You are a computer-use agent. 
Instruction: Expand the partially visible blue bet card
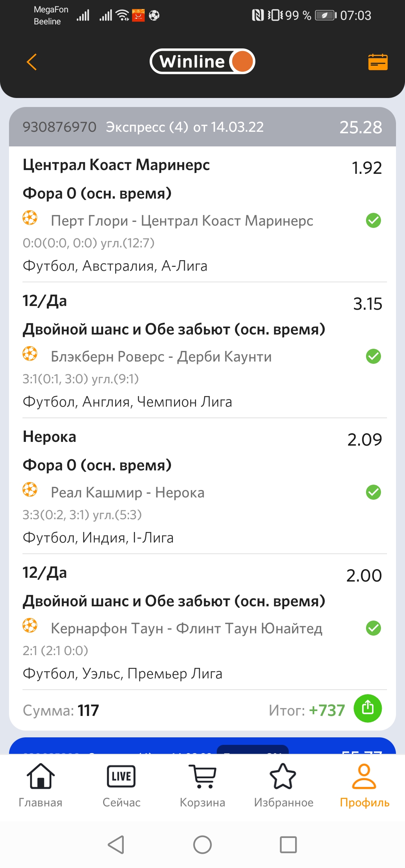coord(202,746)
